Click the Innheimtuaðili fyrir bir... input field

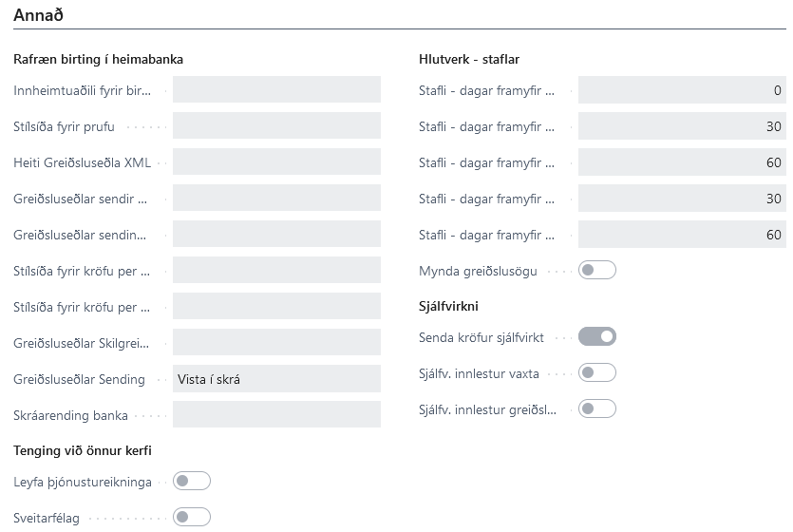tap(276, 90)
